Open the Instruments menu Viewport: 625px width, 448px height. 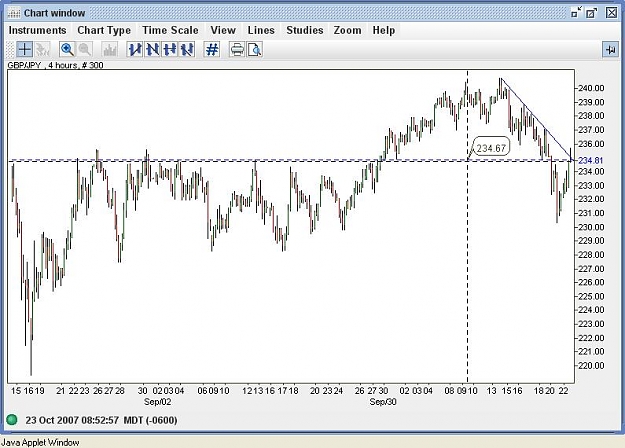[37, 30]
